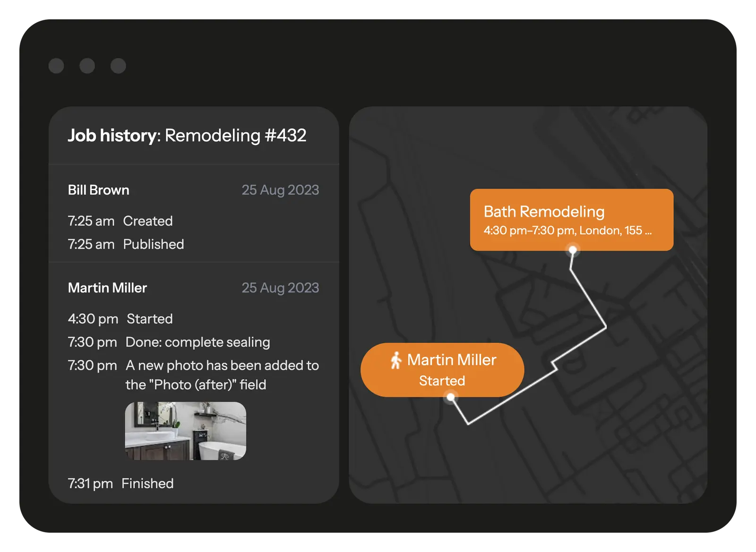Open the bathroom photo thumbnail
Viewport: 756px width, 552px height.
coord(185,431)
